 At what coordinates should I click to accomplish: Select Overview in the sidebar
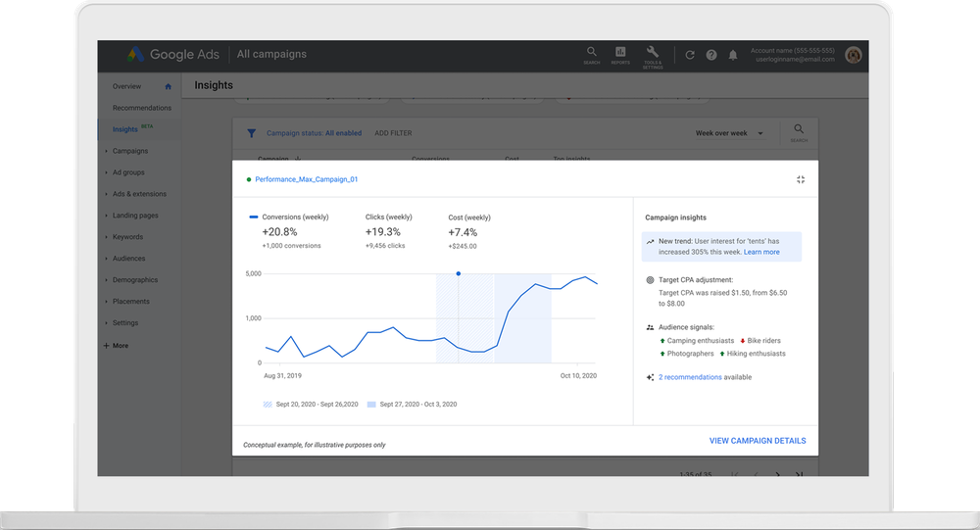click(x=127, y=86)
